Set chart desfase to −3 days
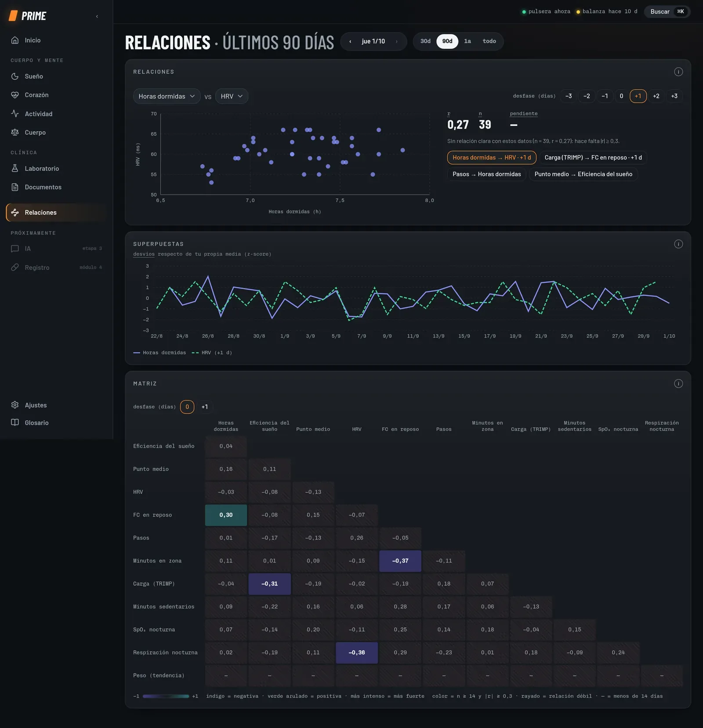Image resolution: width=703 pixels, height=728 pixels. 569,96
